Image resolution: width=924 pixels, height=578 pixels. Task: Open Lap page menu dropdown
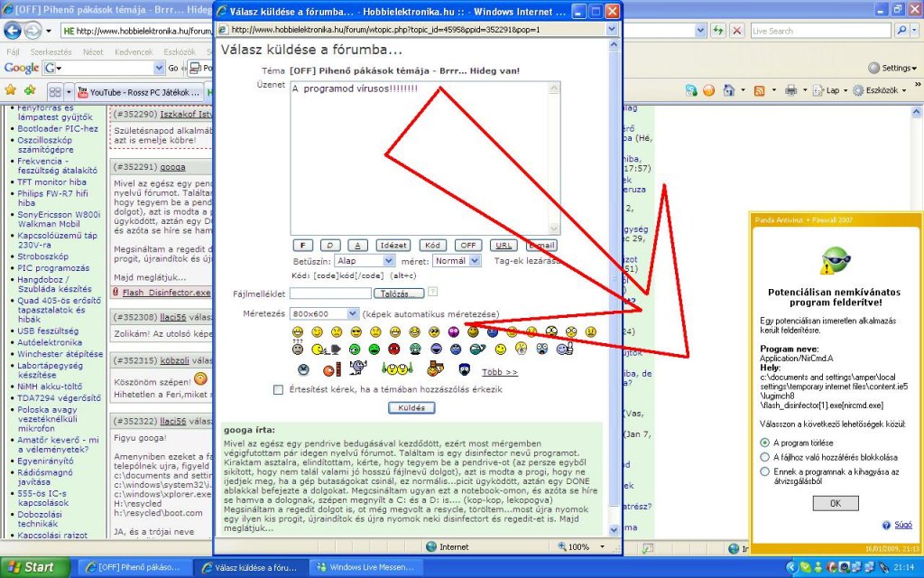(831, 90)
